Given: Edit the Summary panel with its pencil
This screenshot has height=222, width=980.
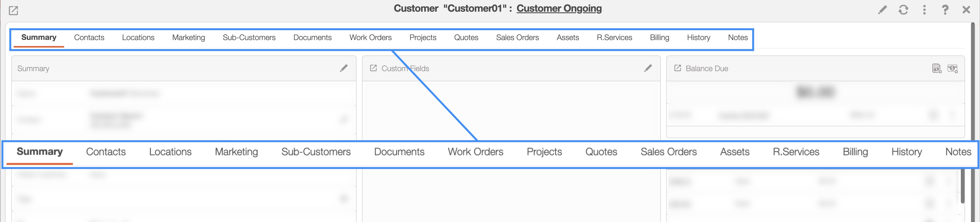Looking at the screenshot, I should [x=343, y=68].
